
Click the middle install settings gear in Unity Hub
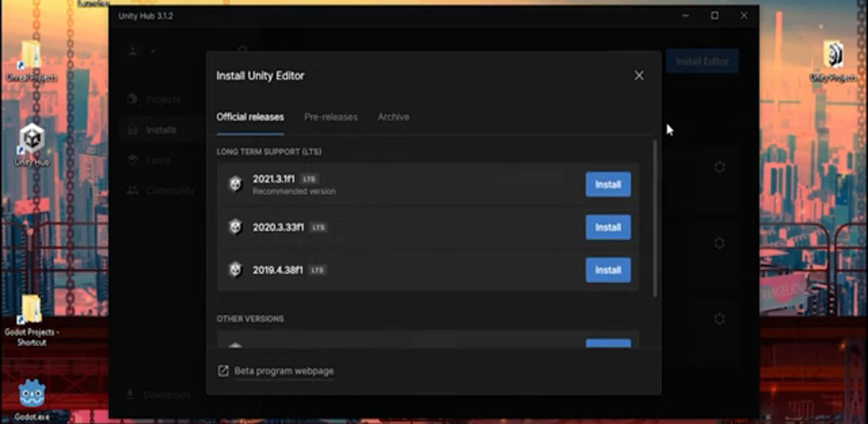719,243
